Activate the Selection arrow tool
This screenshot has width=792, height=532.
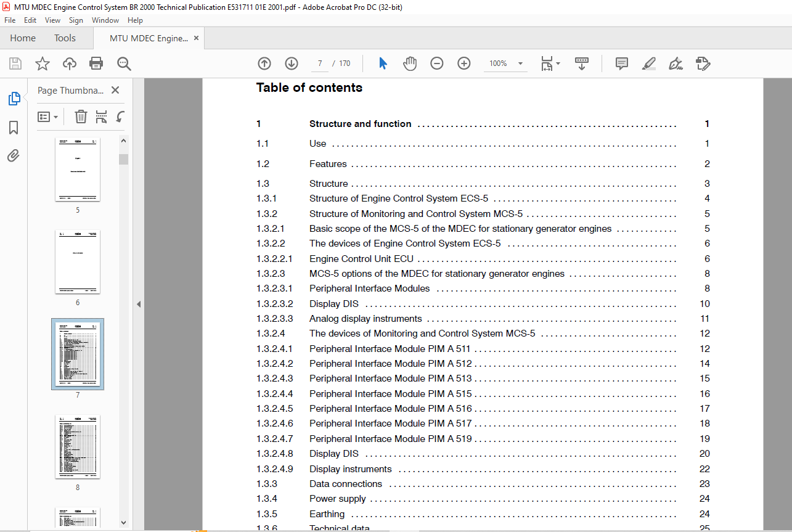(x=383, y=63)
